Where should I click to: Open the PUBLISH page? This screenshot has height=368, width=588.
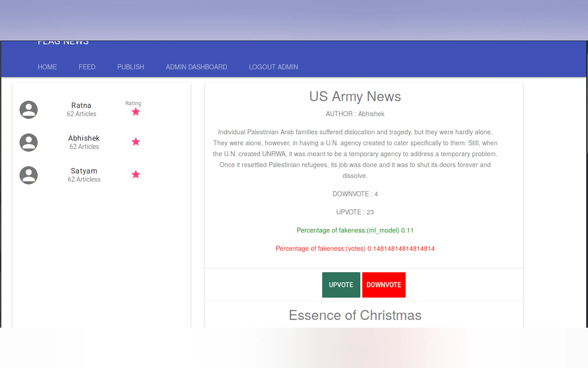[x=131, y=67]
